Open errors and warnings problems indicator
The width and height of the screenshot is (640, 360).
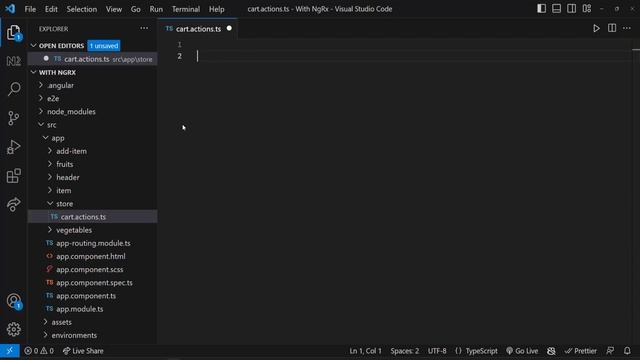(39, 351)
